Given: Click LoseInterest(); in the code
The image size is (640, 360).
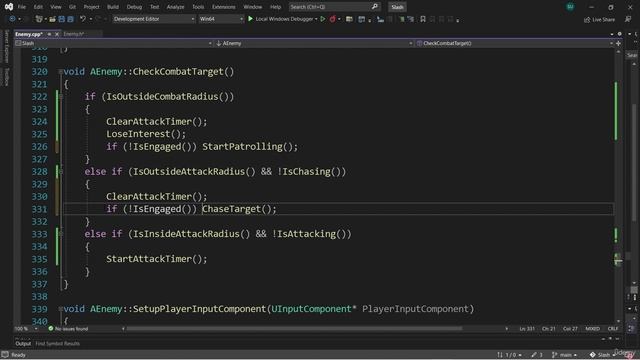Looking at the screenshot, I should coord(146,134).
